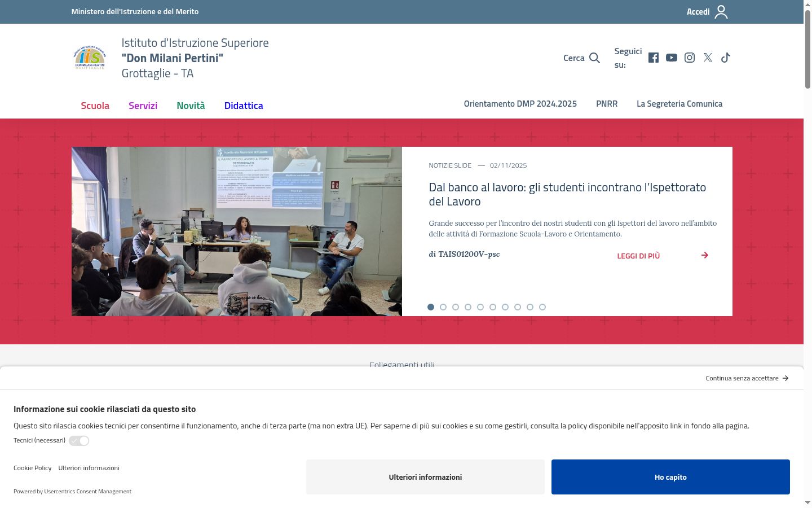812x508 pixels.
Task: Open the PNRR link
Action: coord(607,104)
